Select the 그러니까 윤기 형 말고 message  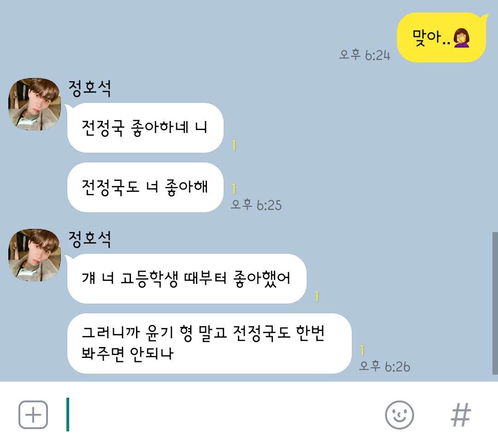210,343
